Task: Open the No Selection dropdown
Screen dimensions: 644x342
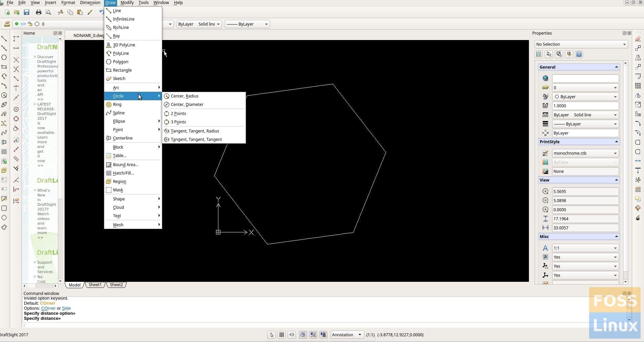Action: (581, 44)
